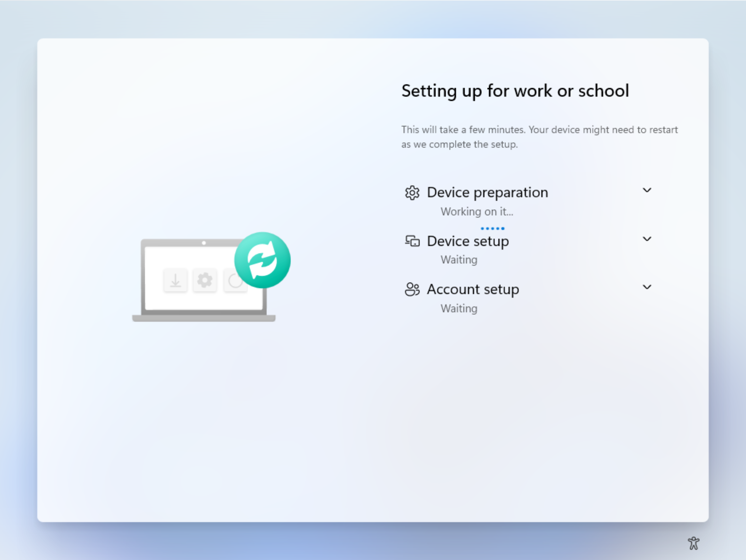Click the Device preparation gear icon
This screenshot has width=746, height=560.
tap(412, 193)
